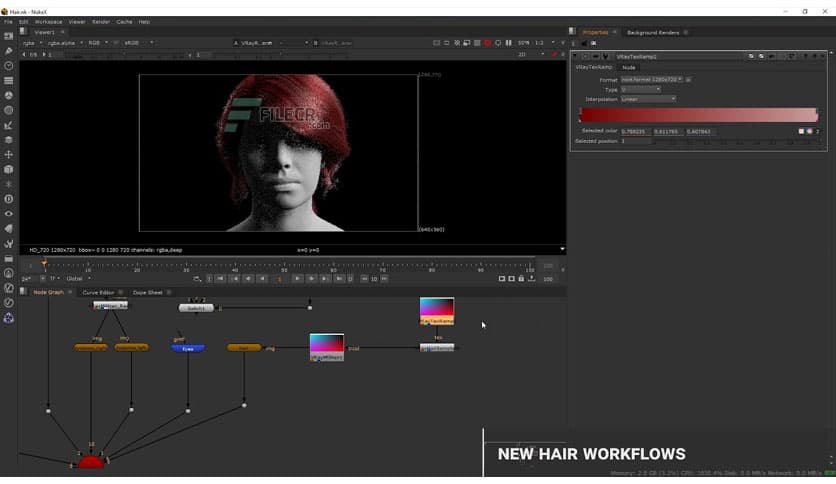Click the node icon in VRayTexRamp header
The image size is (836, 484).
pyautogui.click(x=605, y=57)
